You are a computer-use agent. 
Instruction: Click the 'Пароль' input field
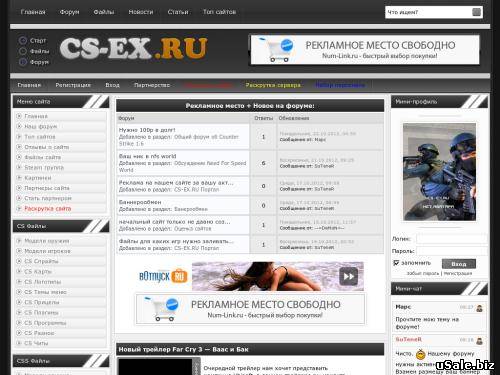[452, 251]
